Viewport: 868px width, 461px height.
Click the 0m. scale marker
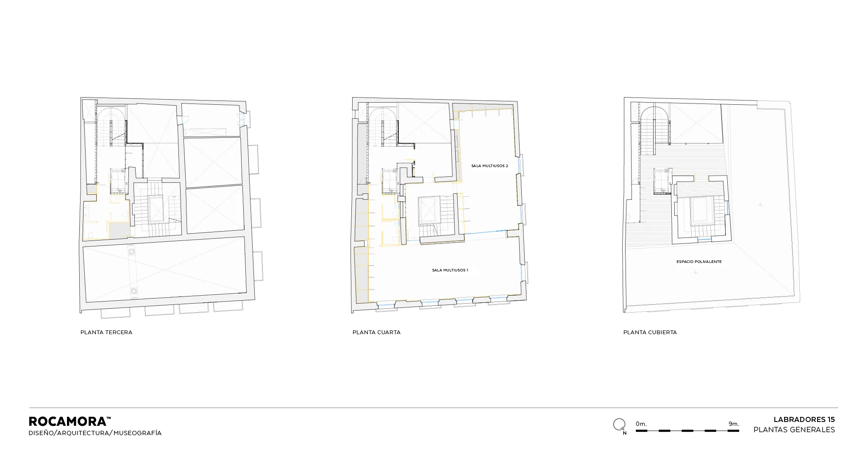[641, 424]
